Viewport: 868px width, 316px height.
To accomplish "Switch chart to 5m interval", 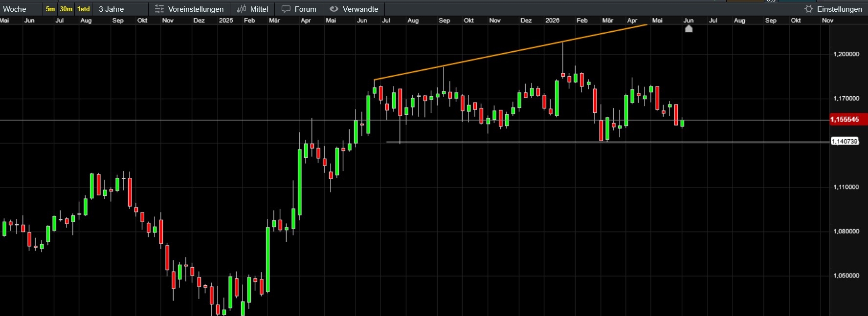I will [50, 9].
